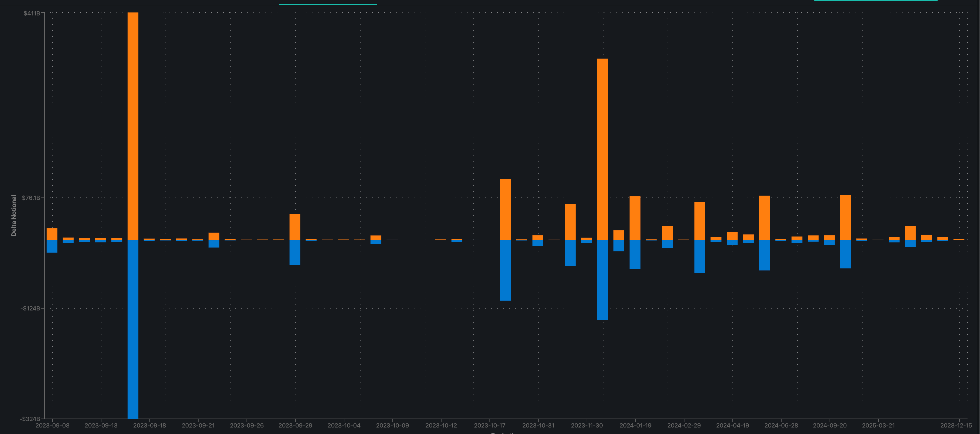Click the 2024-06-28 x-axis date label
980x434 pixels.
(781, 425)
